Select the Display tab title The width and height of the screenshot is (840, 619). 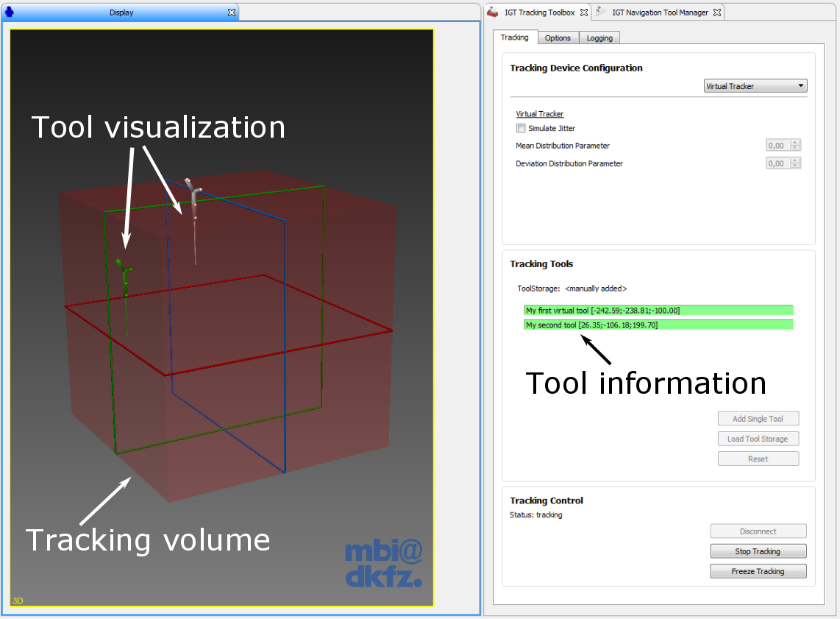tap(121, 13)
